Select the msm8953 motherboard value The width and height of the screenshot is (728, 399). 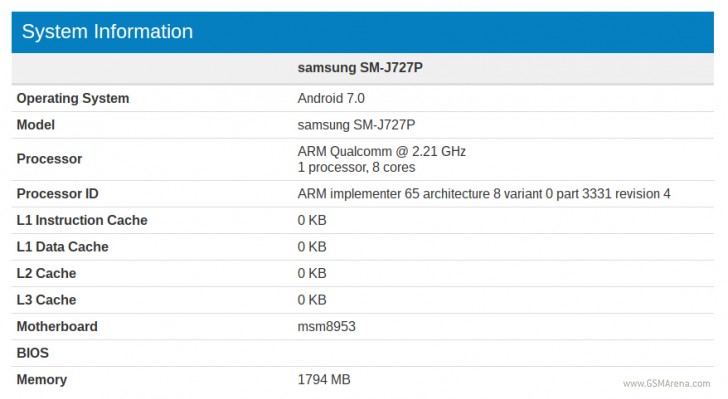pos(326,327)
